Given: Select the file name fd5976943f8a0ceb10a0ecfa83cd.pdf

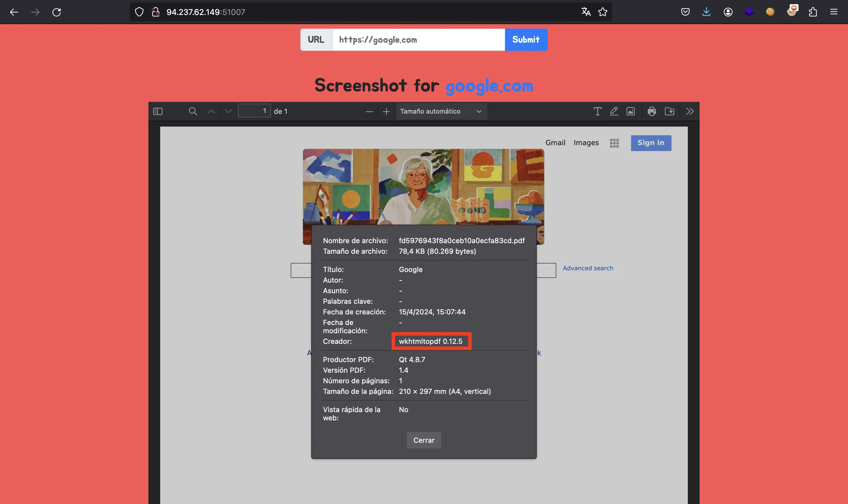Looking at the screenshot, I should pyautogui.click(x=461, y=241).
